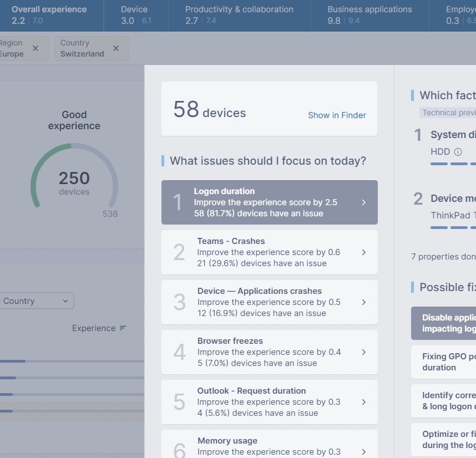The width and height of the screenshot is (476, 458).
Task: Click the Good experience gauge
Action: coord(74,179)
